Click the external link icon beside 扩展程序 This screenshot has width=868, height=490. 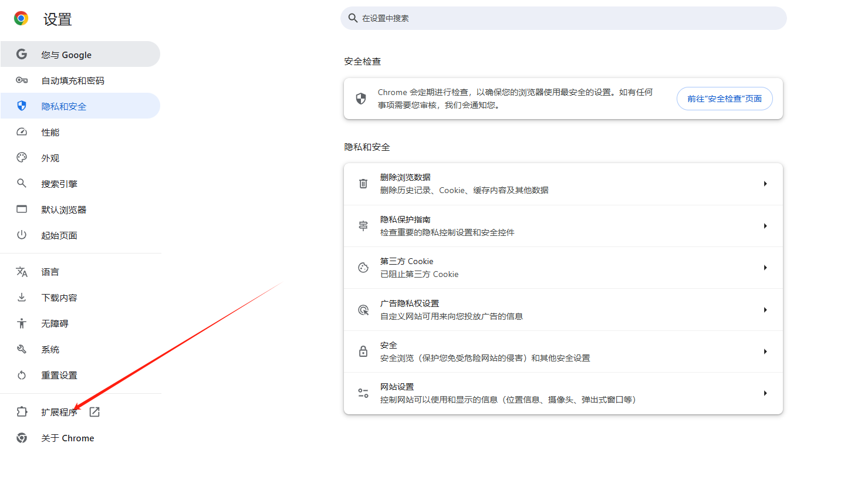[x=94, y=412]
